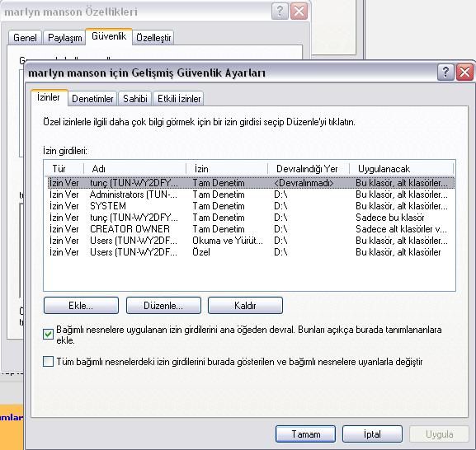This screenshot has width=476, height=450.
Task: Select Güvenlik tab in Özellikleri window
Action: (x=109, y=36)
